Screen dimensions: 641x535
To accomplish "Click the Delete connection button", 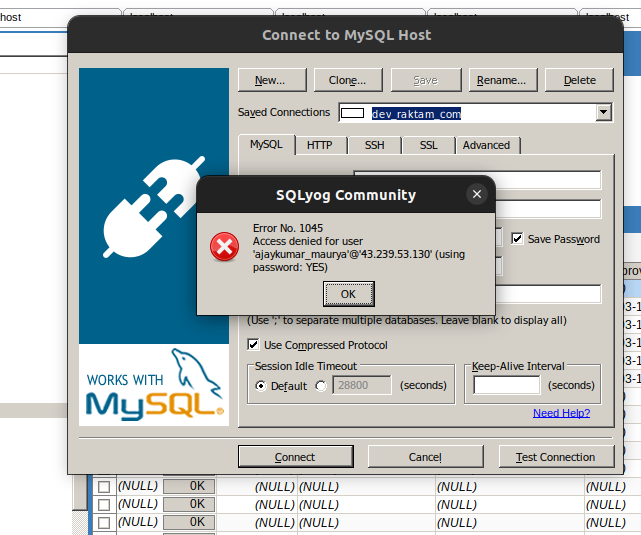I will (579, 80).
